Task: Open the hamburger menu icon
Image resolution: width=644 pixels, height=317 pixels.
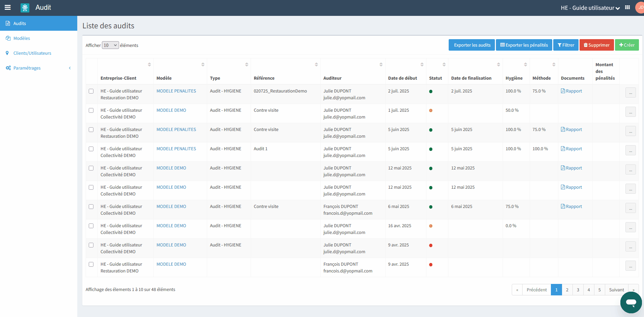Action: click(x=7, y=7)
